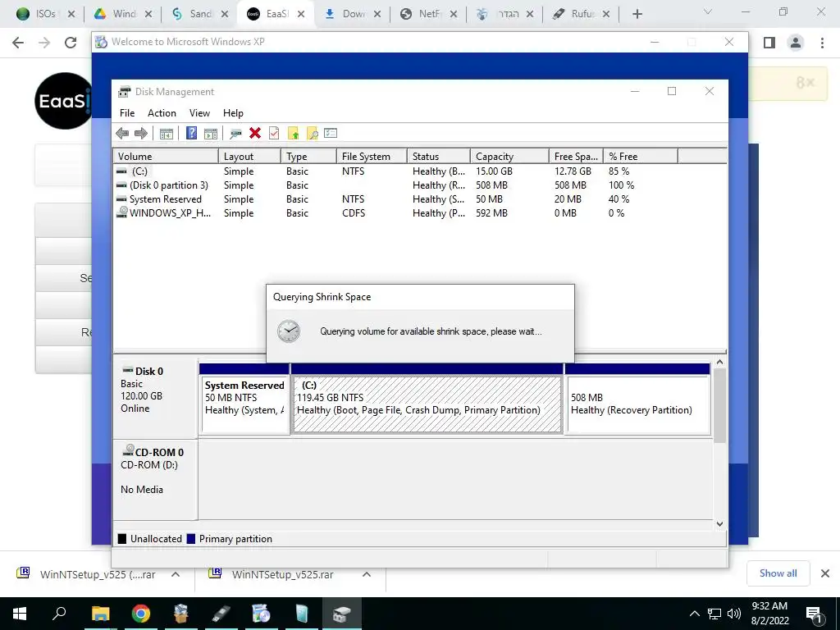Screen dimensions: 840x630
Task: Toggle the Show/Hide Action Pane toolbar icon
Action: click(211, 134)
